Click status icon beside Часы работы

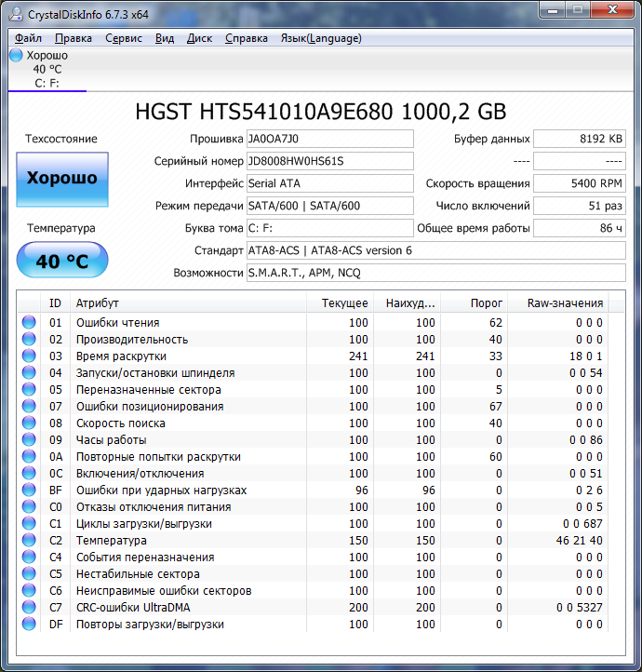[x=29, y=440]
